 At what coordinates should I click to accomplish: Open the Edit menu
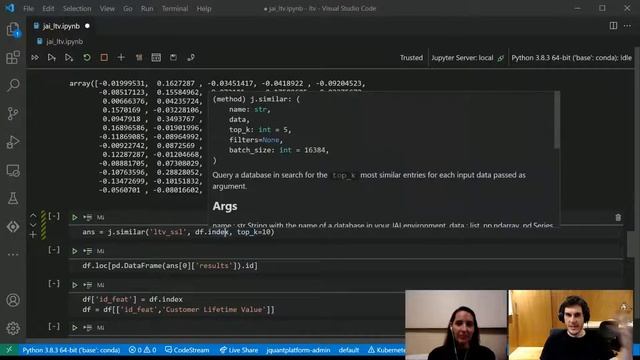[48, 9]
